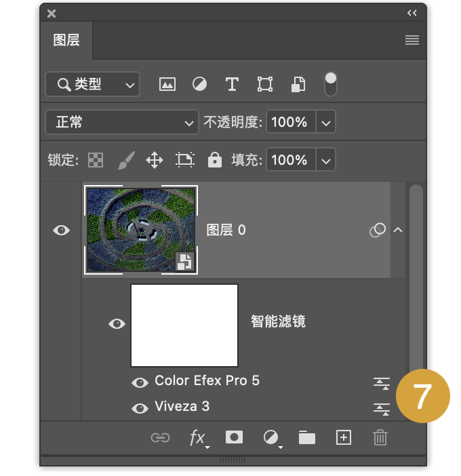Open the layers panel hamburger menu
This screenshot has width=461, height=476.
pyautogui.click(x=412, y=40)
